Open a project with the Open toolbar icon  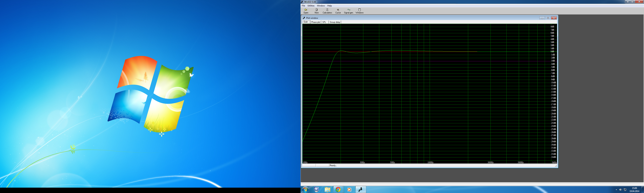[306, 11]
